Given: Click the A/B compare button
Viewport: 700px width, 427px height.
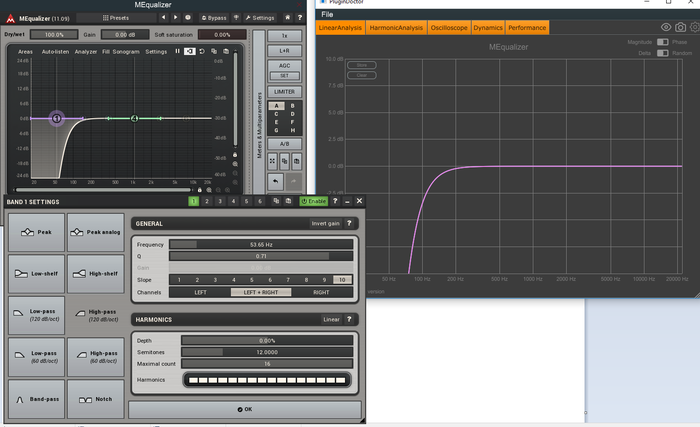Looking at the screenshot, I should [x=284, y=144].
